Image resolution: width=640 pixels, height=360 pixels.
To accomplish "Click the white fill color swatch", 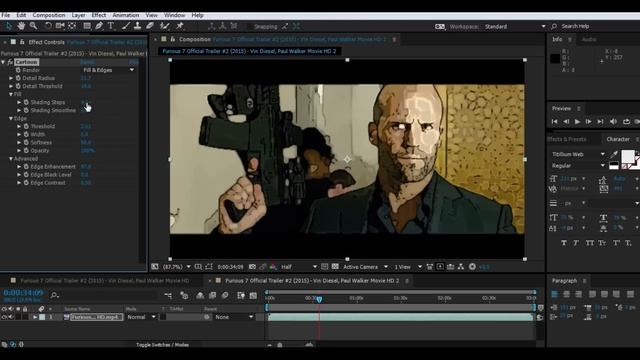I will pos(628,156).
